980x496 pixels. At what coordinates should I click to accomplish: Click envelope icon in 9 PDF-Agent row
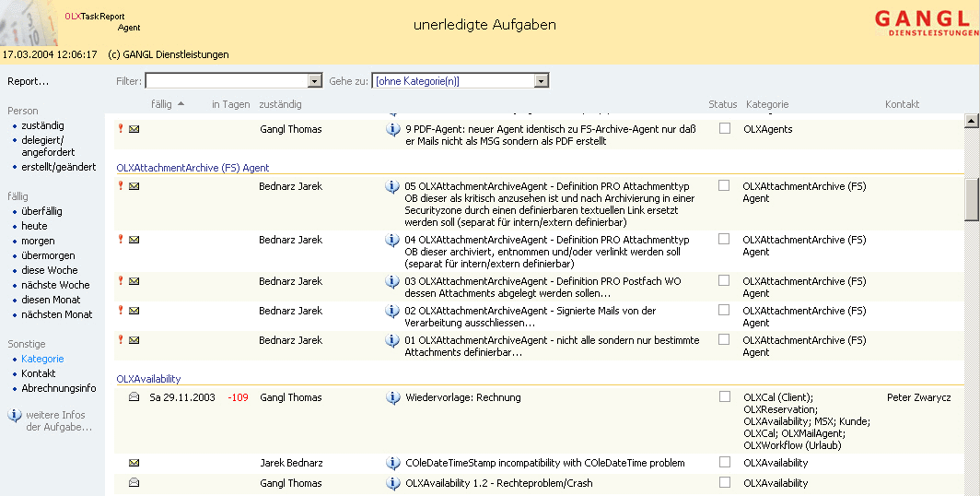point(134,129)
